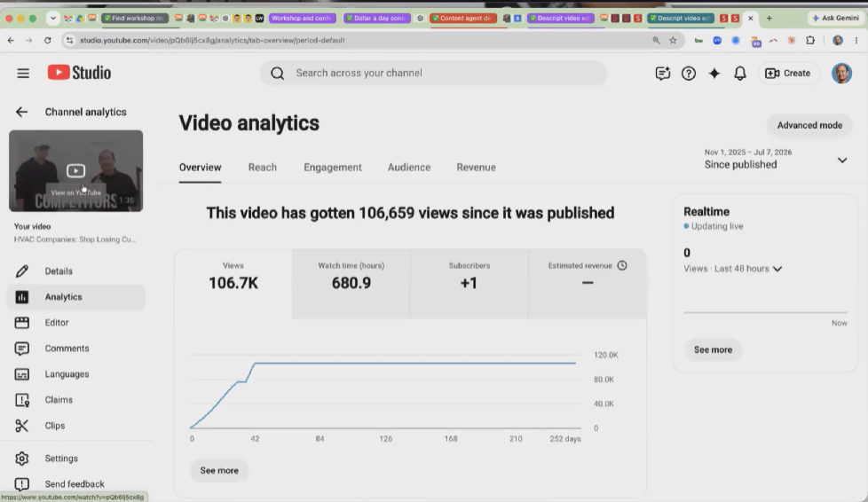Switch to the Reach tab
This screenshot has height=502, width=868.
click(x=263, y=167)
